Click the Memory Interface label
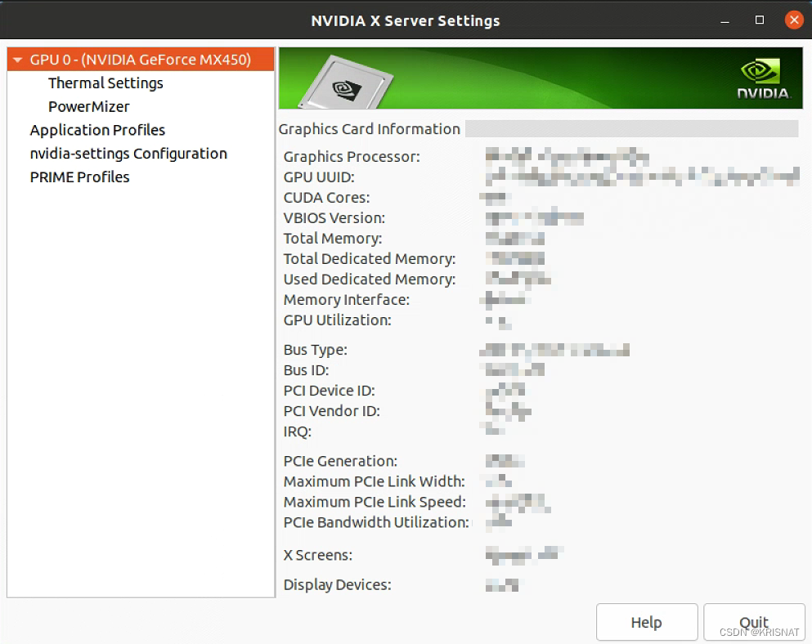This screenshot has width=812, height=644. [x=347, y=299]
